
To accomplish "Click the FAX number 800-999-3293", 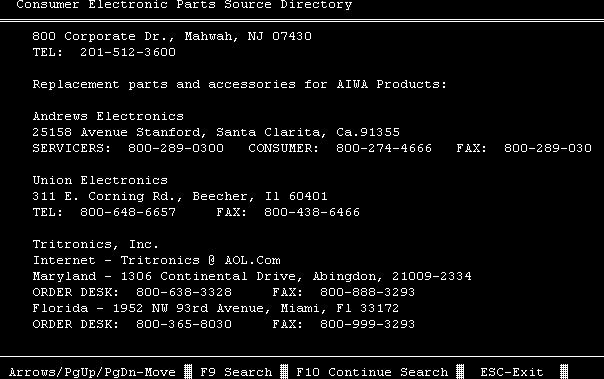I will (x=367, y=324).
